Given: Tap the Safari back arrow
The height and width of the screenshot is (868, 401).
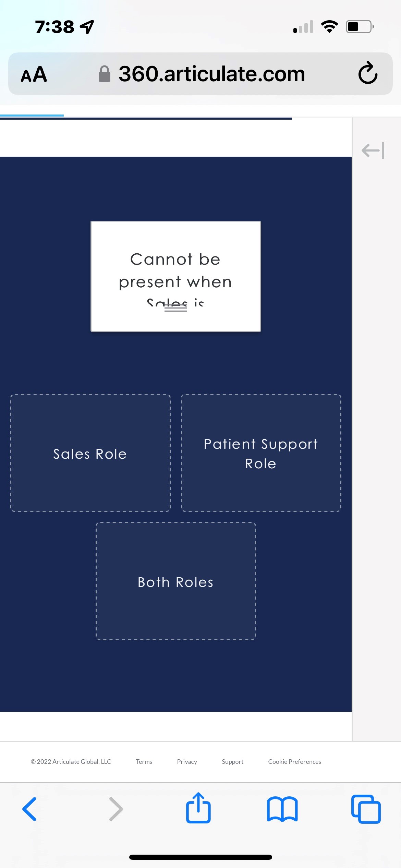Looking at the screenshot, I should coord(29,809).
